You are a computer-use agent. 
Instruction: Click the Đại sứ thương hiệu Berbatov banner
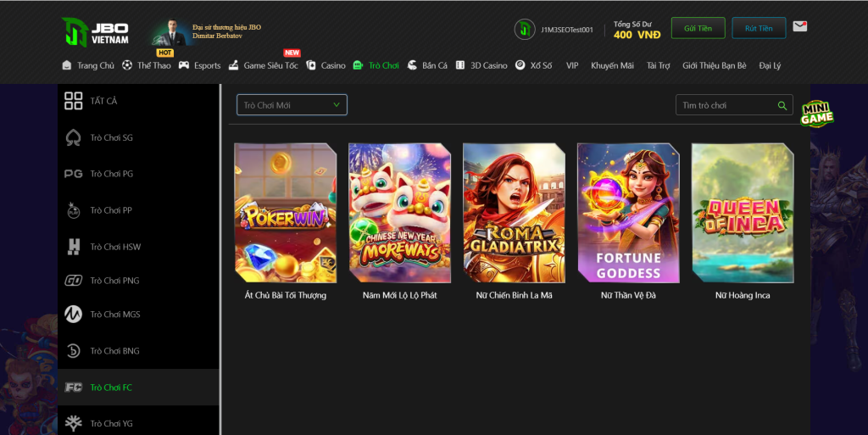click(x=207, y=32)
